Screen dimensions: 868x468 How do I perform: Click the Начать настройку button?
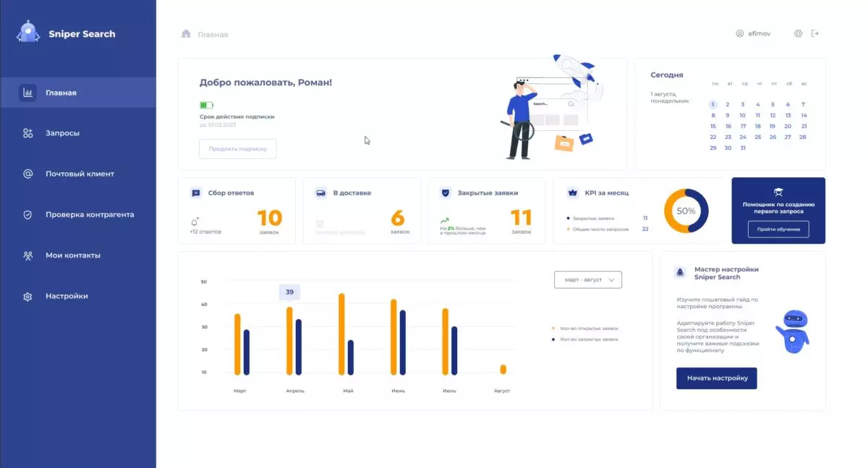[717, 378]
